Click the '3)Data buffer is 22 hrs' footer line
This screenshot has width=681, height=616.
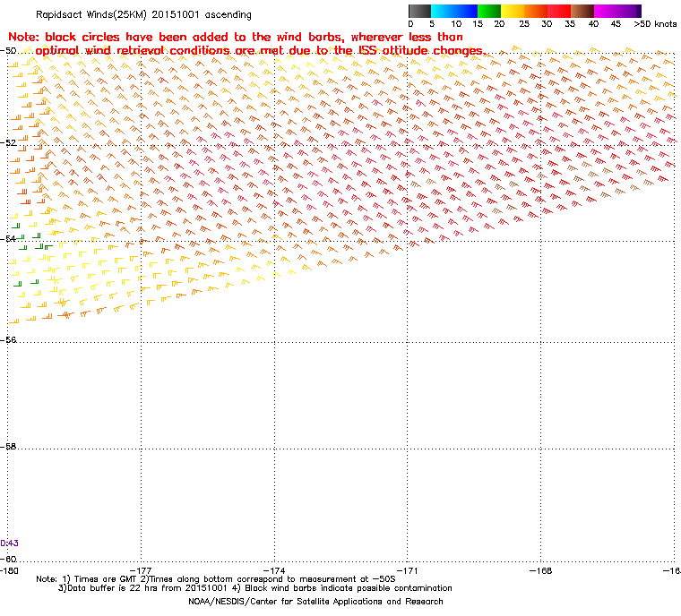coord(255,588)
